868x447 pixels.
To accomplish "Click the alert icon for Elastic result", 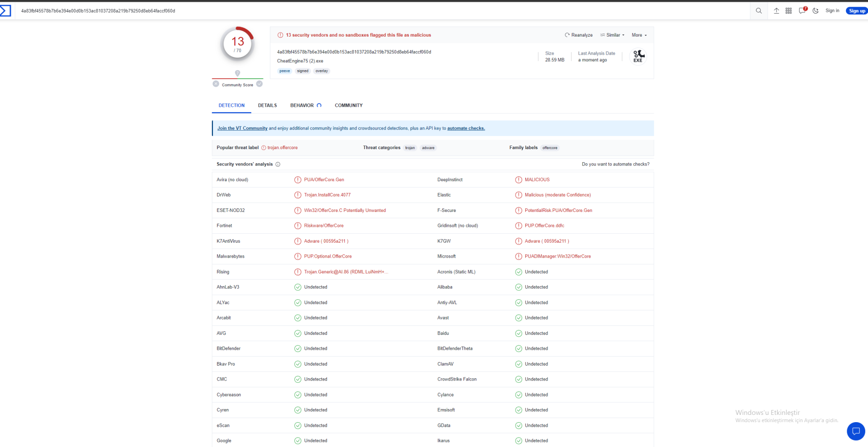I will point(519,195).
